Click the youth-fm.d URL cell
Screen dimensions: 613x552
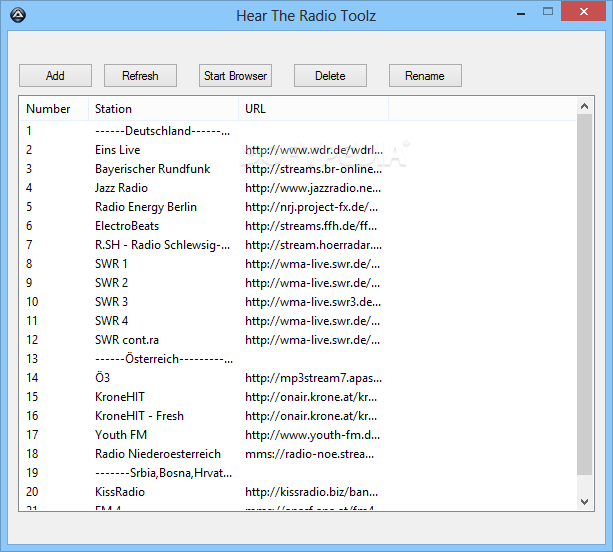(x=312, y=435)
